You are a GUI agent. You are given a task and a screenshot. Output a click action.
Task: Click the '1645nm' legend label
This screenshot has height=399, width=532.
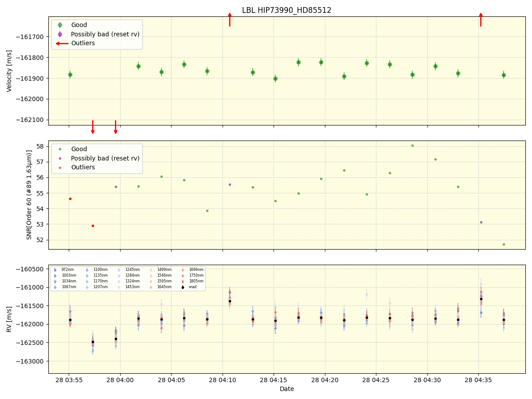164,287
